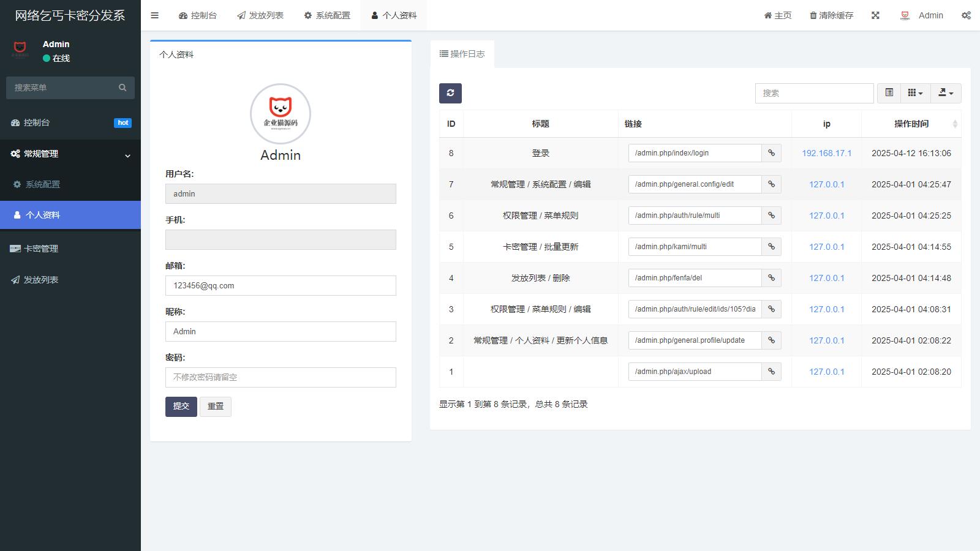Click the fullscreen icon in top bar
The image size is (980, 551).
click(x=875, y=15)
